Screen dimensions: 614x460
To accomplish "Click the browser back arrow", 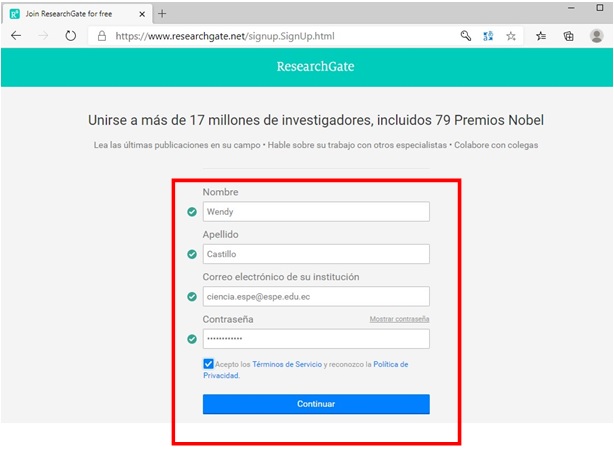I will [16, 35].
